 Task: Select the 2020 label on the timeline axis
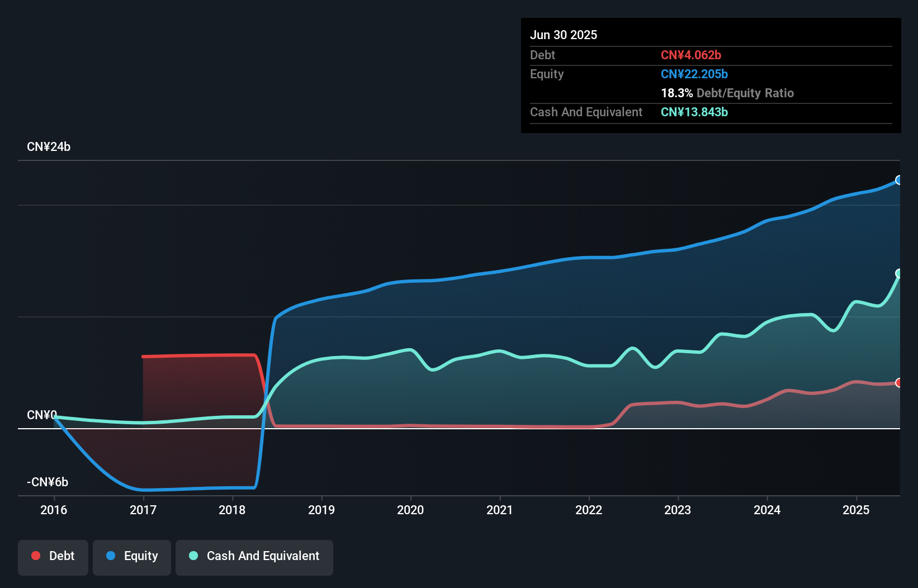pyautogui.click(x=410, y=510)
